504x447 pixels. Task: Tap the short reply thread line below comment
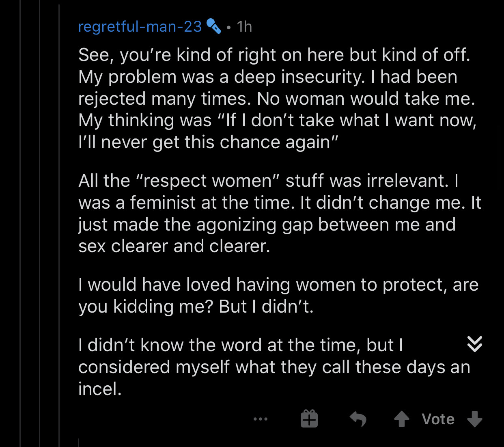click(78, 442)
